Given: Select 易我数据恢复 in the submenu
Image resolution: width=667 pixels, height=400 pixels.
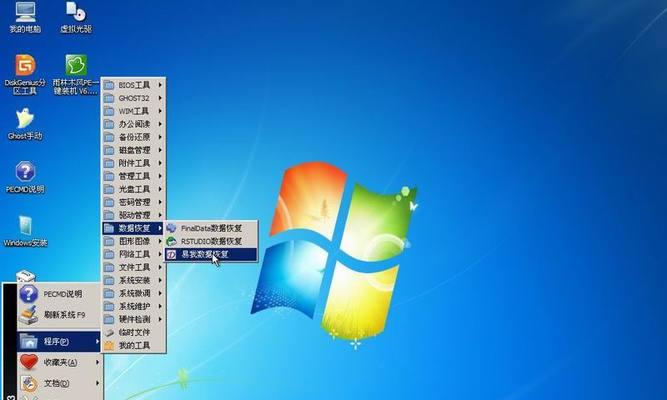Looking at the screenshot, I should (x=211, y=254).
